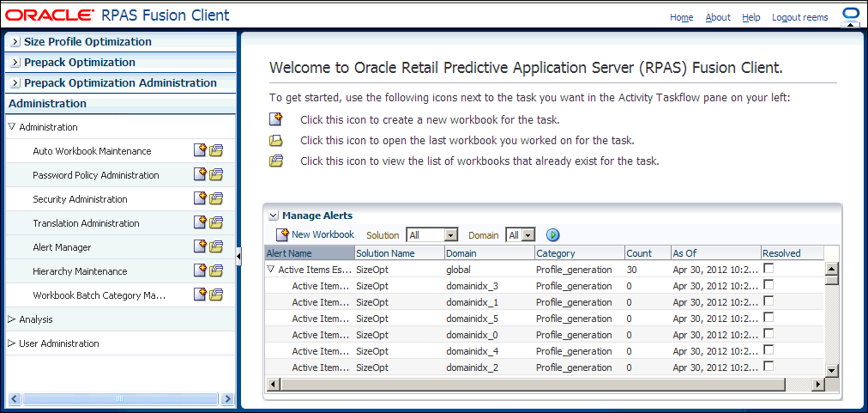
Task: Expand the Analysis tree node
Action: tap(12, 319)
